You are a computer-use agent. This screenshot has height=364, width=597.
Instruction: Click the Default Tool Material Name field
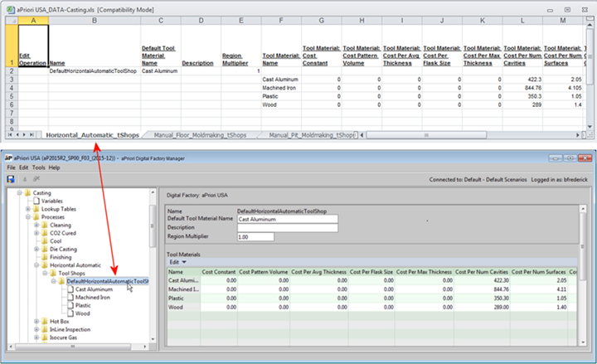288,219
